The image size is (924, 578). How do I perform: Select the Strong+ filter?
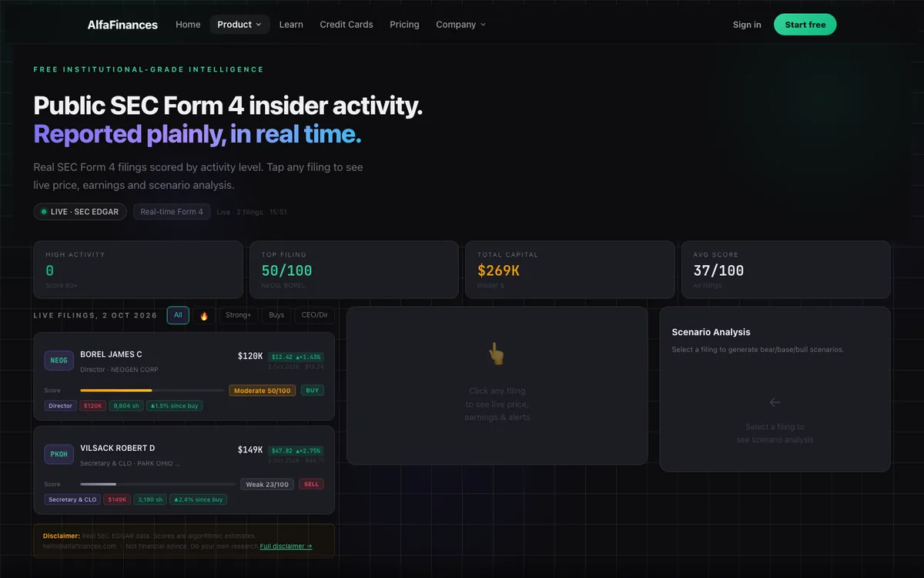pyautogui.click(x=238, y=315)
